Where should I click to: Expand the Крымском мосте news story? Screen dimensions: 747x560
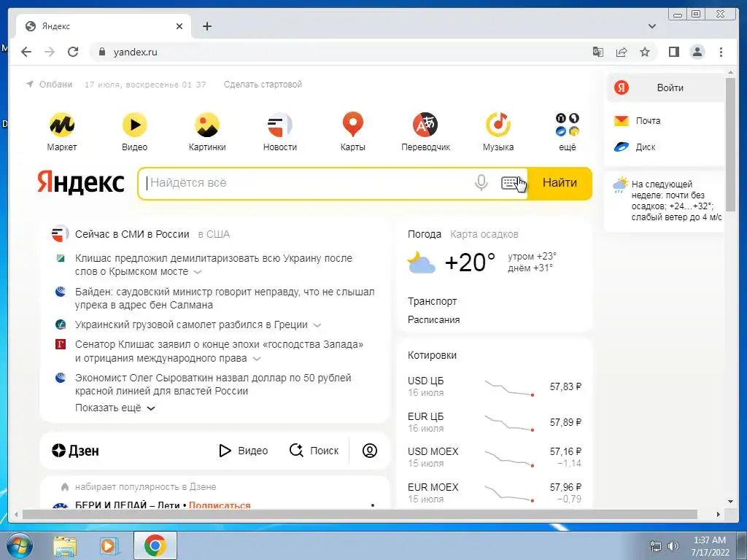pyautogui.click(x=198, y=272)
